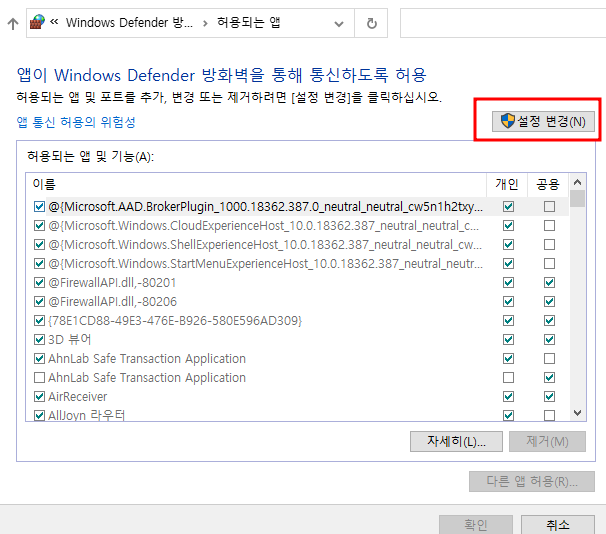Screen dimensions: 606x534
Task: Toggle 공용 checkbox for StartMenuExperienceHost
Action: coord(549,264)
